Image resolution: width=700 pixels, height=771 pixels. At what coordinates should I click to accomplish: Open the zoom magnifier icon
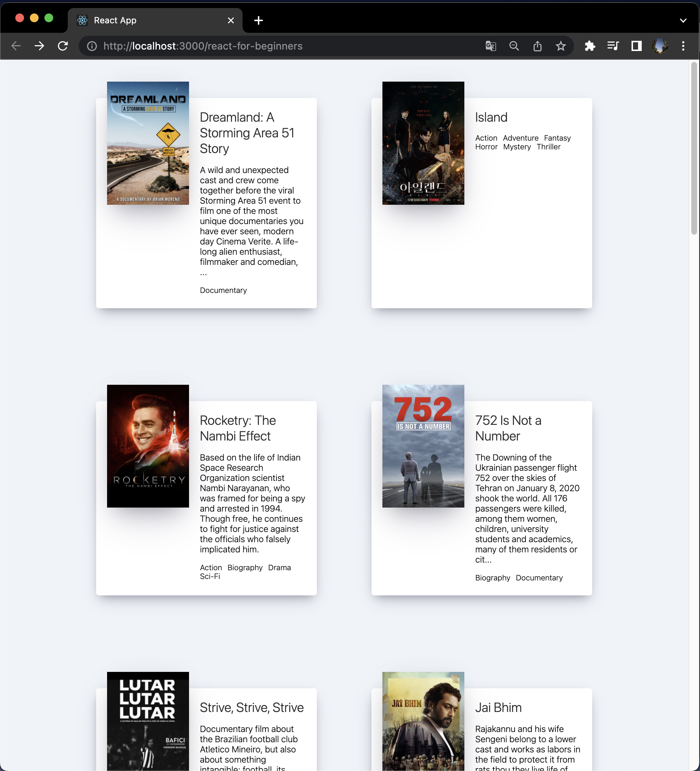[x=514, y=46]
